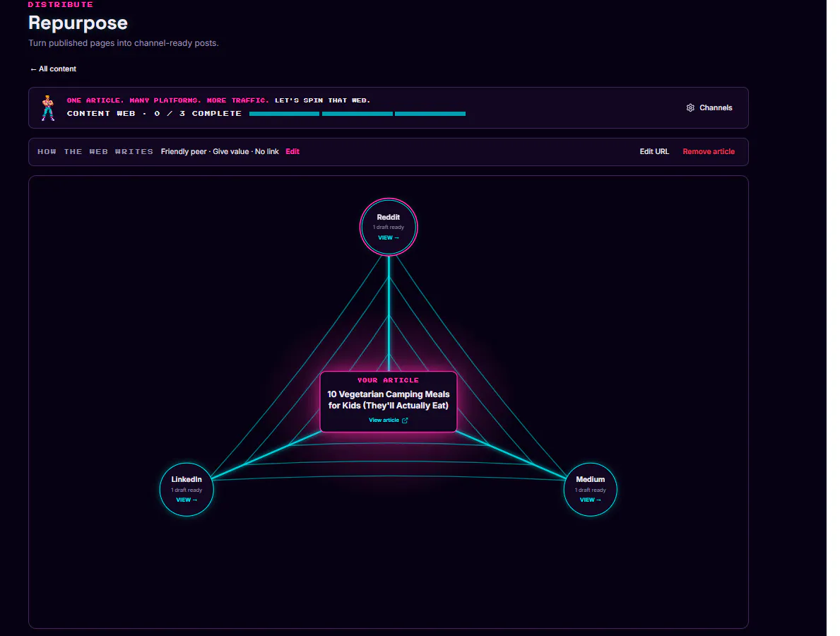
Task: Open View article link
Action: [x=388, y=420]
